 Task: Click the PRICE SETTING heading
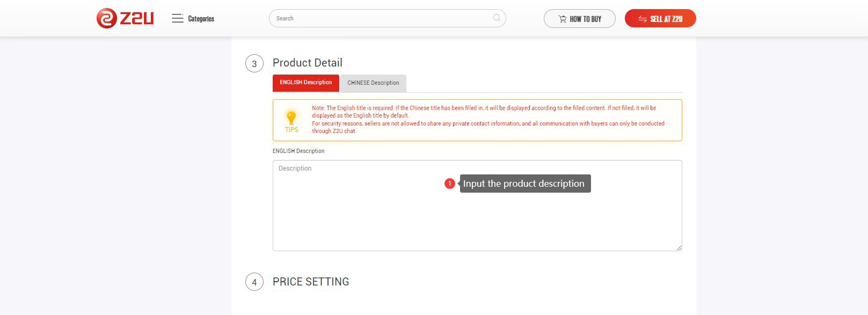click(x=311, y=282)
